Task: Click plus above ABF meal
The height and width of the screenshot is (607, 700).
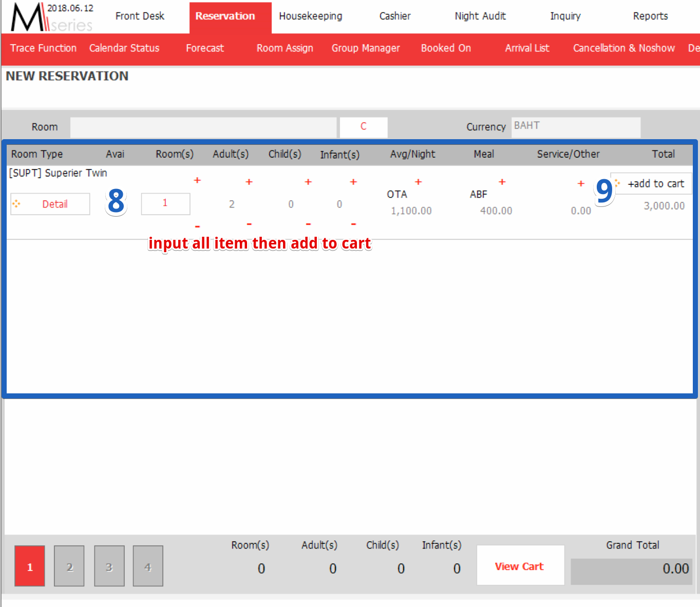Action: [502, 182]
